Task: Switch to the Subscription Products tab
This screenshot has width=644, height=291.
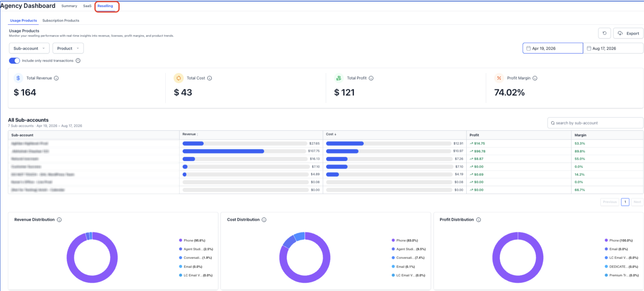Action: (61, 20)
